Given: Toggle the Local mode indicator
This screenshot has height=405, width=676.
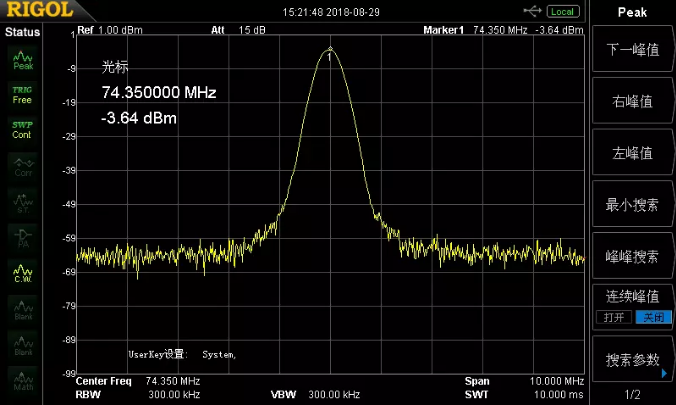Looking at the screenshot, I should point(562,11).
